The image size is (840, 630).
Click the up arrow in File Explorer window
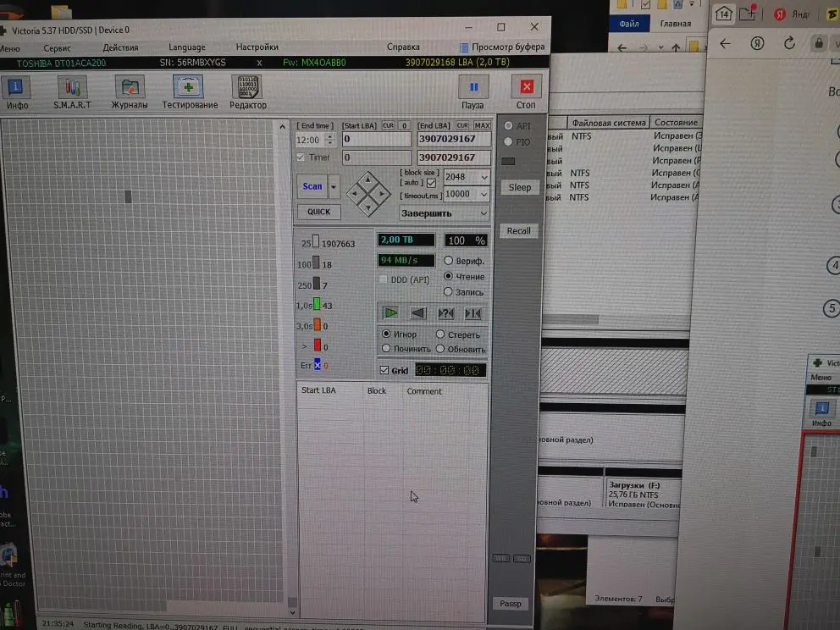tap(676, 47)
